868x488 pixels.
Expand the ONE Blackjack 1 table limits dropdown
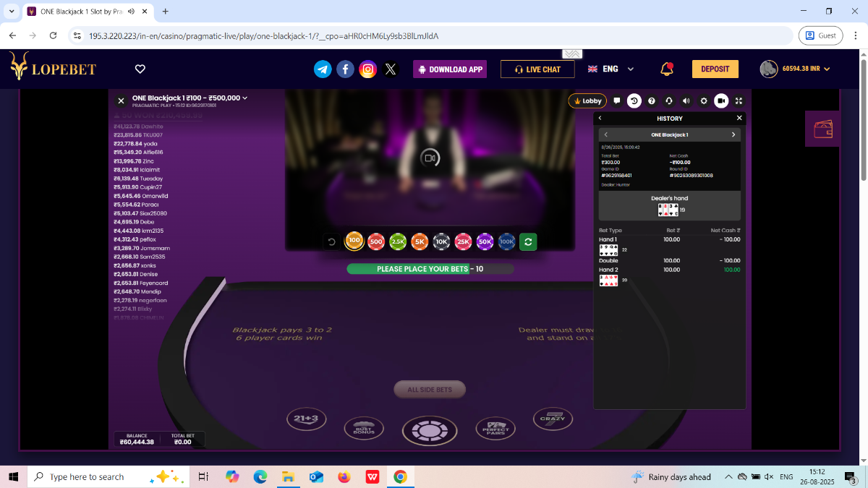point(190,98)
